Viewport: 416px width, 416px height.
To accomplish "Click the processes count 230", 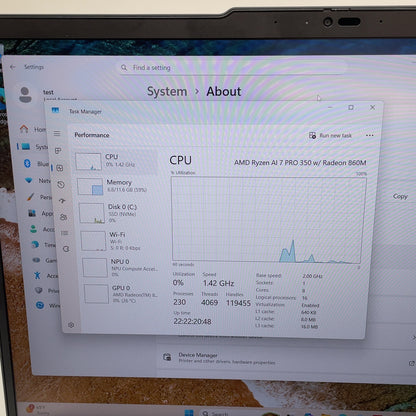I will (x=179, y=302).
